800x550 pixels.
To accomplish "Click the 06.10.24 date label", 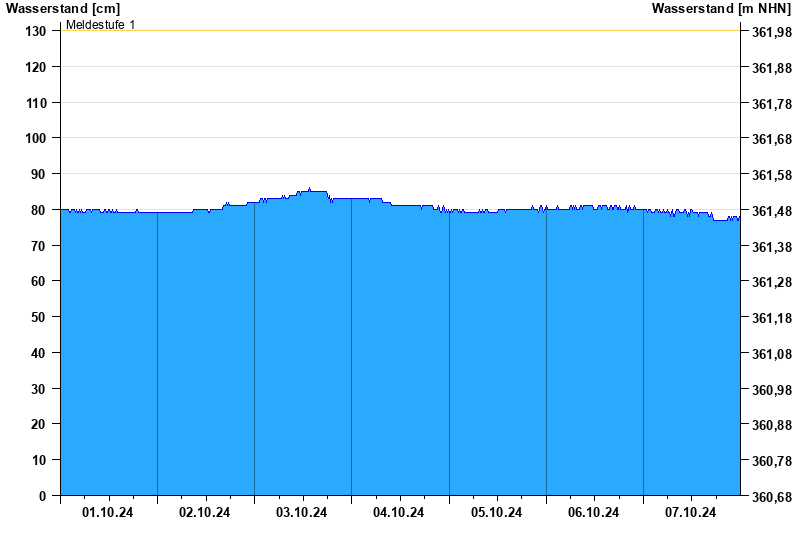I will (x=593, y=512).
